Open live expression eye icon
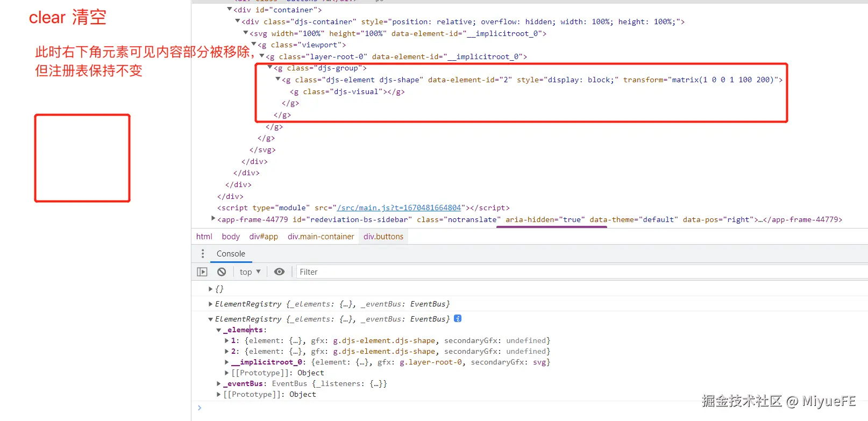 coord(279,272)
